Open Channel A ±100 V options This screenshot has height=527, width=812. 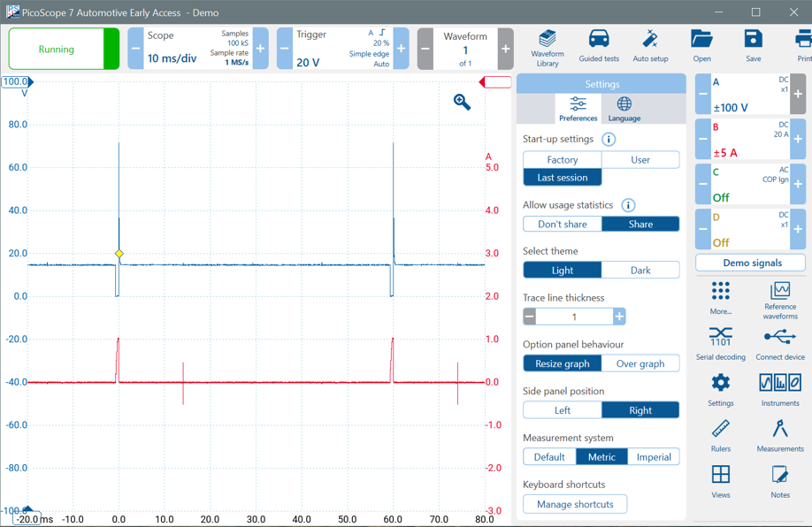750,95
